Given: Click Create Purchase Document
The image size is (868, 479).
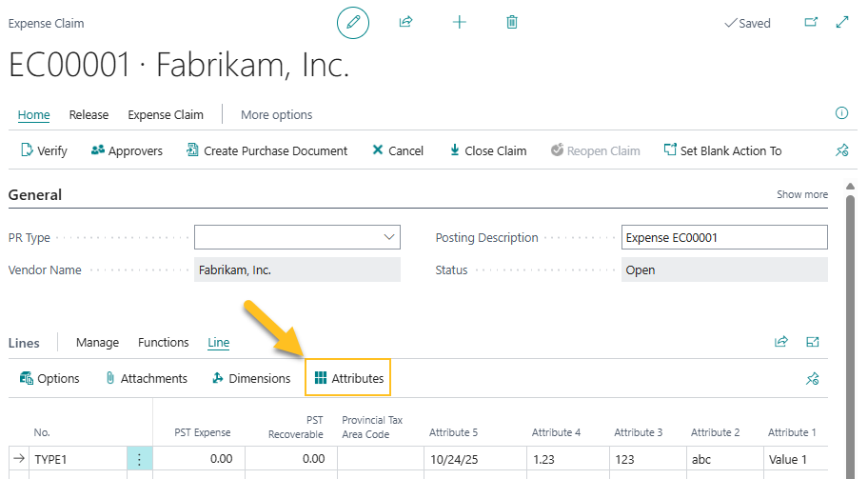Looking at the screenshot, I should pyautogui.click(x=266, y=150).
